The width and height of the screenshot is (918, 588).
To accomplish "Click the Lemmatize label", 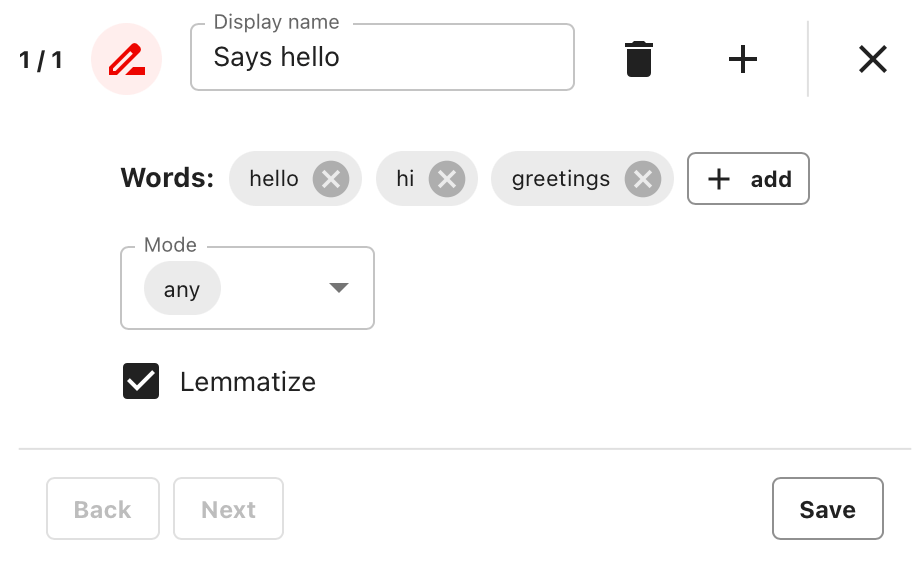I will 248,382.
